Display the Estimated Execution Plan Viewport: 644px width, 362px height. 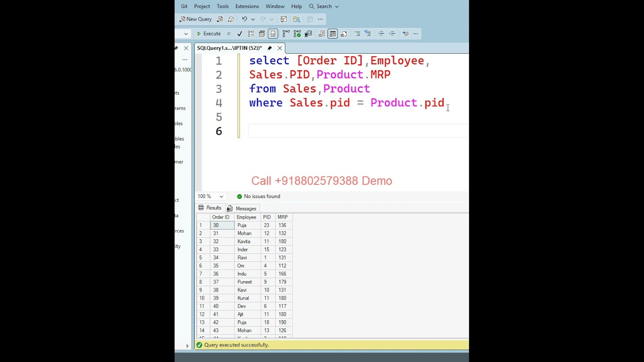[251, 34]
